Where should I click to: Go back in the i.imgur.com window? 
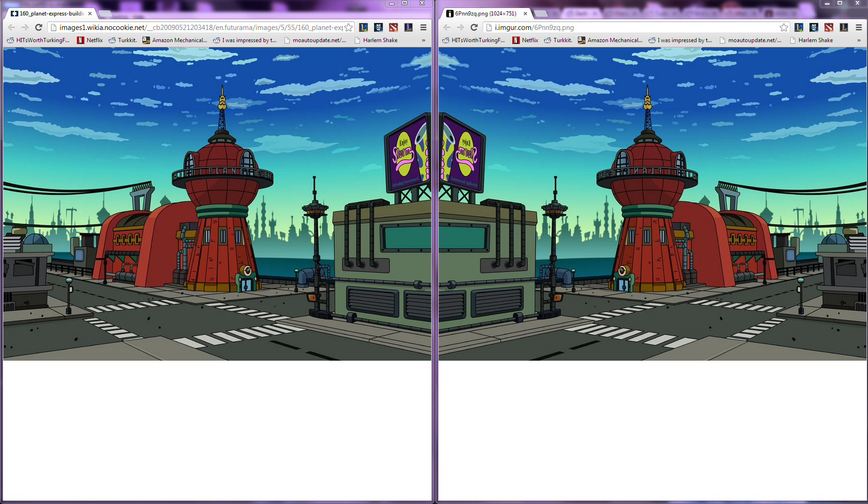point(447,28)
